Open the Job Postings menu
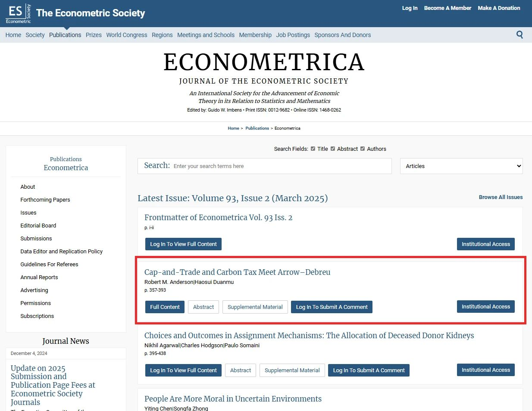This screenshot has height=411, width=532. (293, 35)
